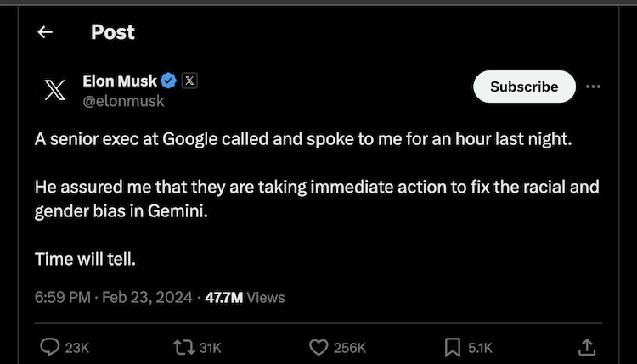Click the blue verified checkmark badge
The height and width of the screenshot is (364, 637).
coord(169,81)
